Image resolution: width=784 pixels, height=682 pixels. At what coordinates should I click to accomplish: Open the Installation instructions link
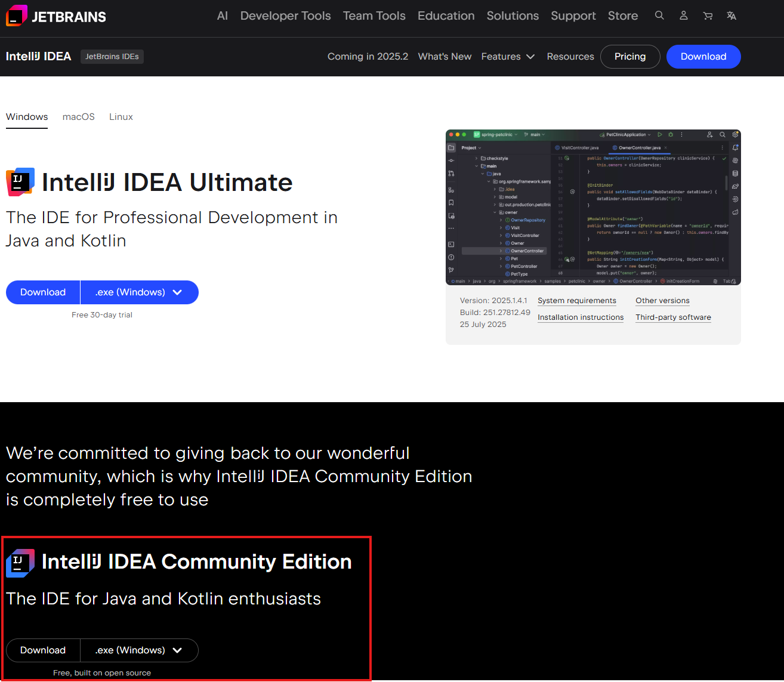(x=581, y=317)
